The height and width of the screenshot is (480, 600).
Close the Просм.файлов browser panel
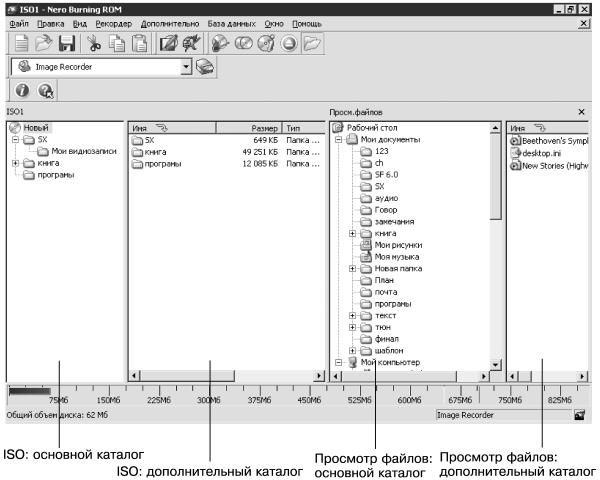point(582,112)
